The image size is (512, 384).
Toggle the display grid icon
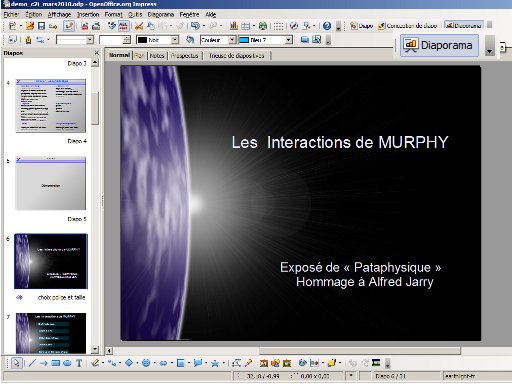(x=279, y=26)
